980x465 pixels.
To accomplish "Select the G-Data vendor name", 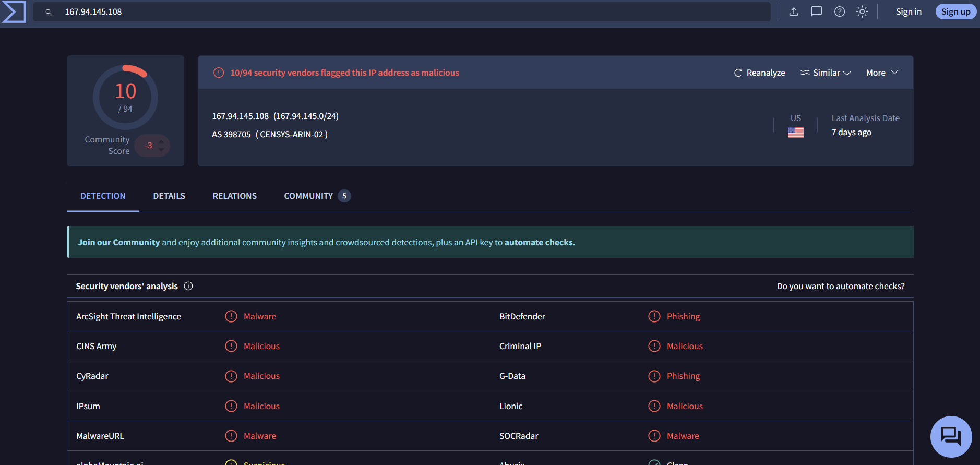I will tap(512, 376).
